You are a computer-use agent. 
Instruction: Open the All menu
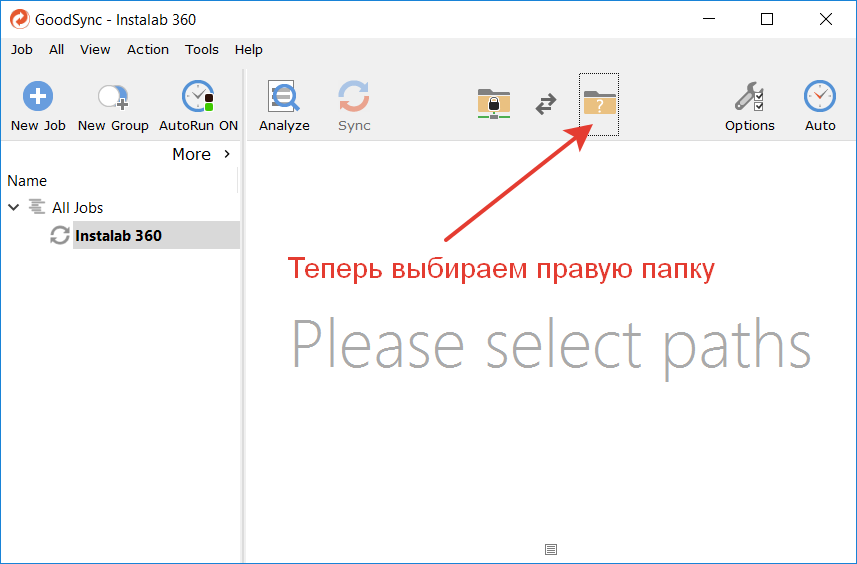[56, 50]
